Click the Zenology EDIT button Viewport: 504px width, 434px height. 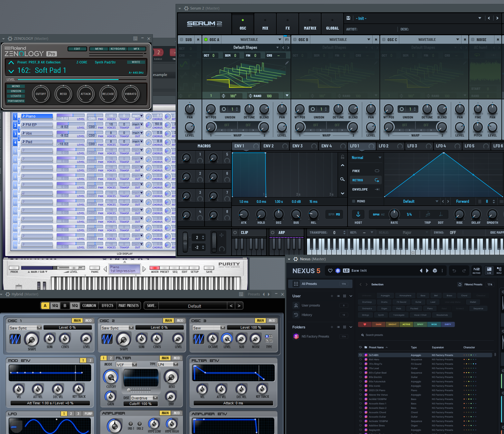pos(77,49)
